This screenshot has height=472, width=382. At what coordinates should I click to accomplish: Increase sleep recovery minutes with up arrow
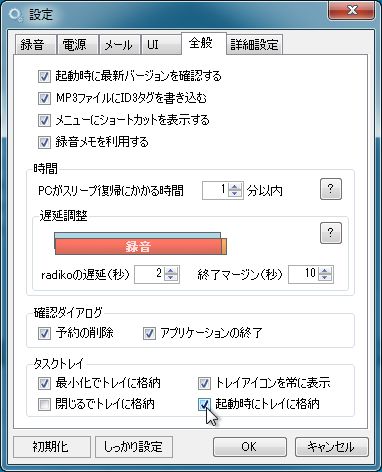tap(235, 187)
